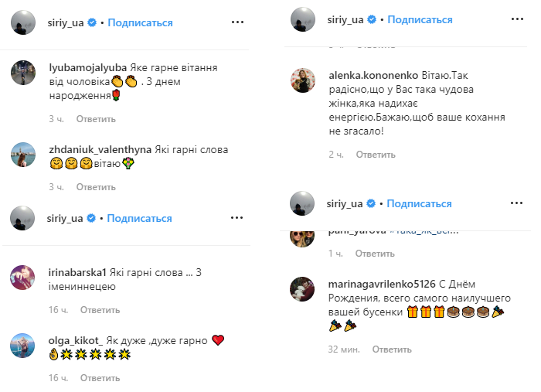This screenshot has width=541, height=392.
Task: Open irinabarska1's profile picture
Action: [22, 275]
